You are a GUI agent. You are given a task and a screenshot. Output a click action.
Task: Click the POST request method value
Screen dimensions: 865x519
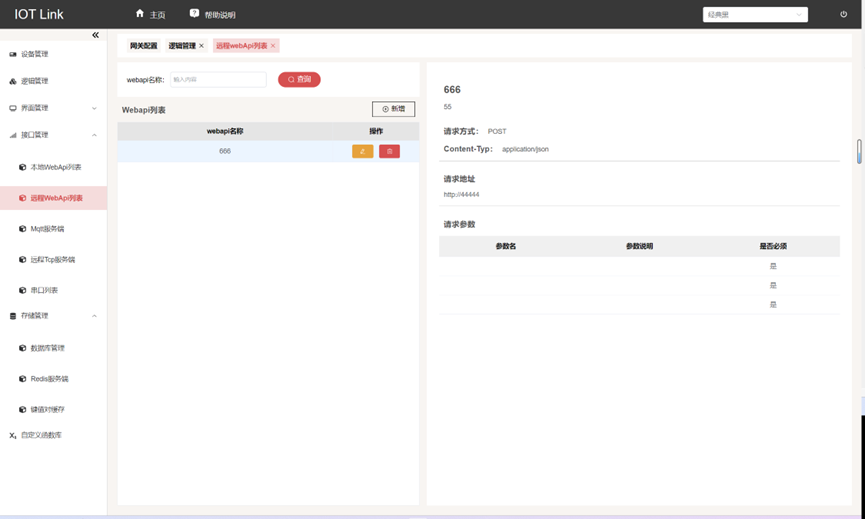click(x=497, y=131)
